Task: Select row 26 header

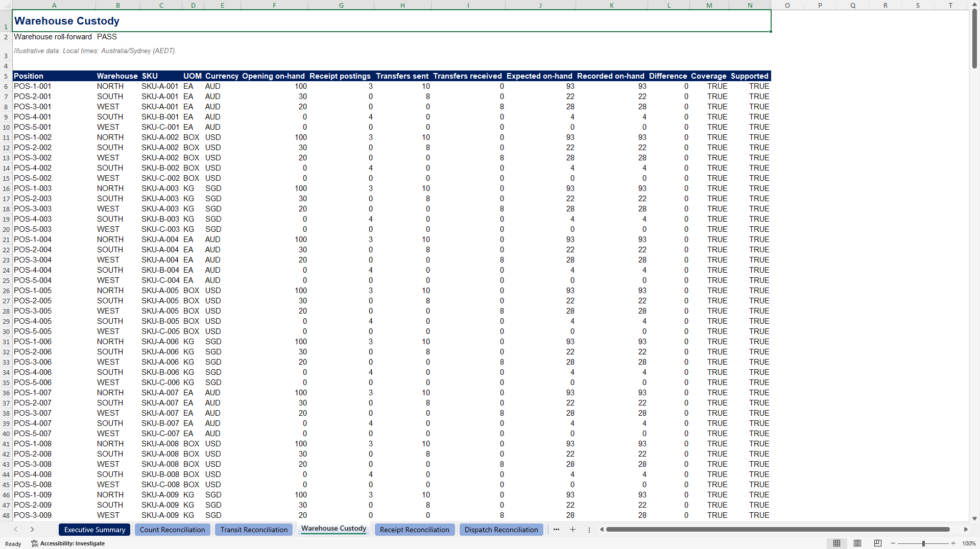Action: click(x=6, y=291)
